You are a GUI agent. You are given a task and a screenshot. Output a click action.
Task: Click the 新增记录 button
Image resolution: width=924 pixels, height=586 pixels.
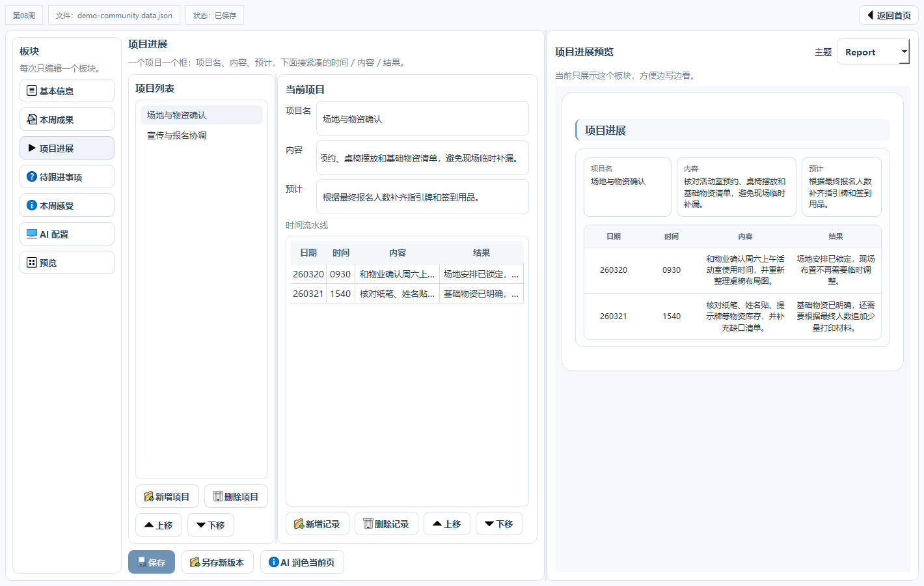[x=318, y=523]
